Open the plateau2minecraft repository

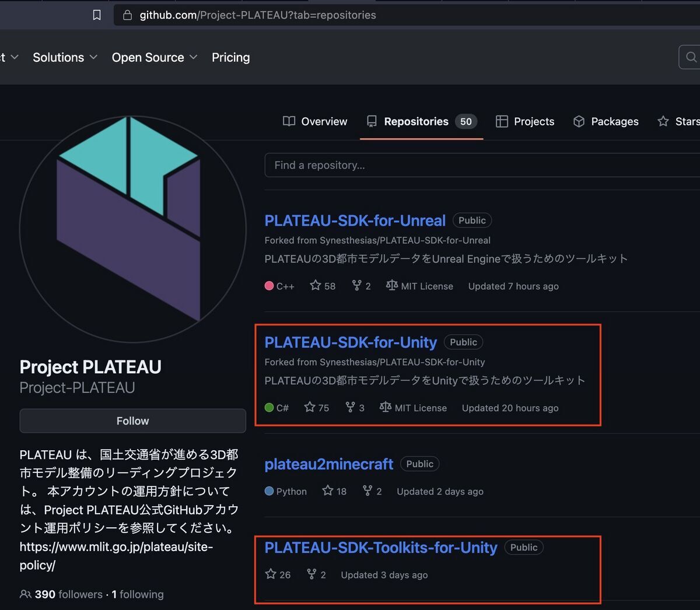[329, 464]
